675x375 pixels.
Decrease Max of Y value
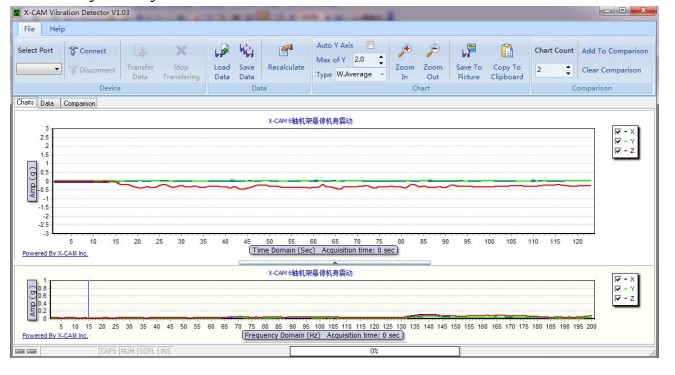coord(381,62)
